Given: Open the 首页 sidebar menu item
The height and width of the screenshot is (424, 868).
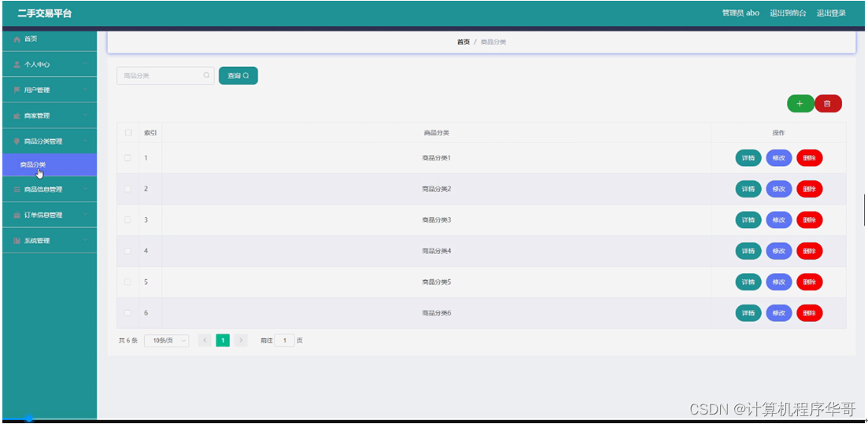Looking at the screenshot, I should tap(50, 39).
